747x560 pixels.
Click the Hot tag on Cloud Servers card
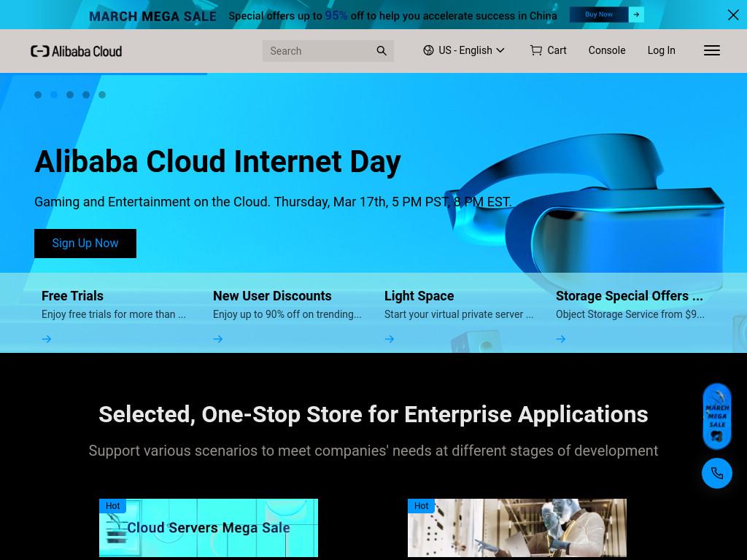tap(112, 506)
